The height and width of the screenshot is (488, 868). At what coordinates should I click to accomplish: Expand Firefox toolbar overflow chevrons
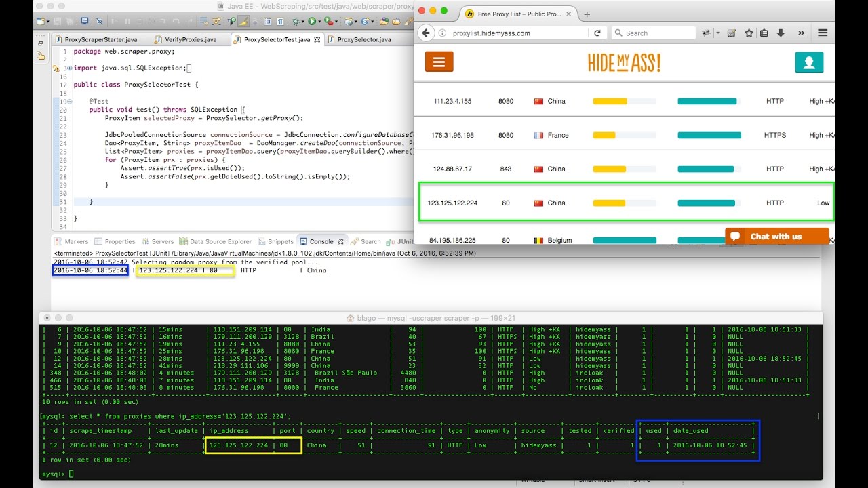[x=801, y=33]
